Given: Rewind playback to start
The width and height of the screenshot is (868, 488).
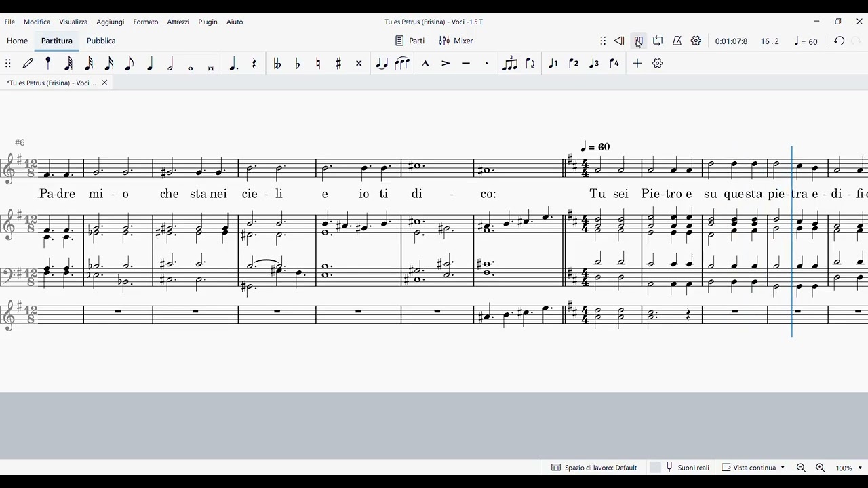Looking at the screenshot, I should coord(619,41).
